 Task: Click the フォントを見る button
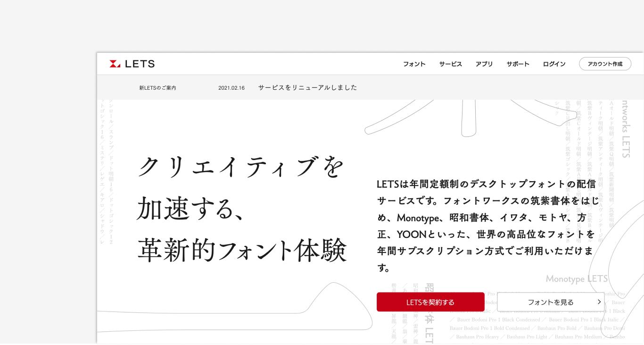[551, 302]
